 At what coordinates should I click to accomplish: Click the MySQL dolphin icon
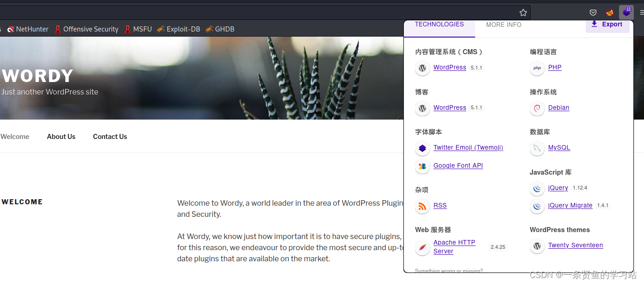(x=537, y=148)
